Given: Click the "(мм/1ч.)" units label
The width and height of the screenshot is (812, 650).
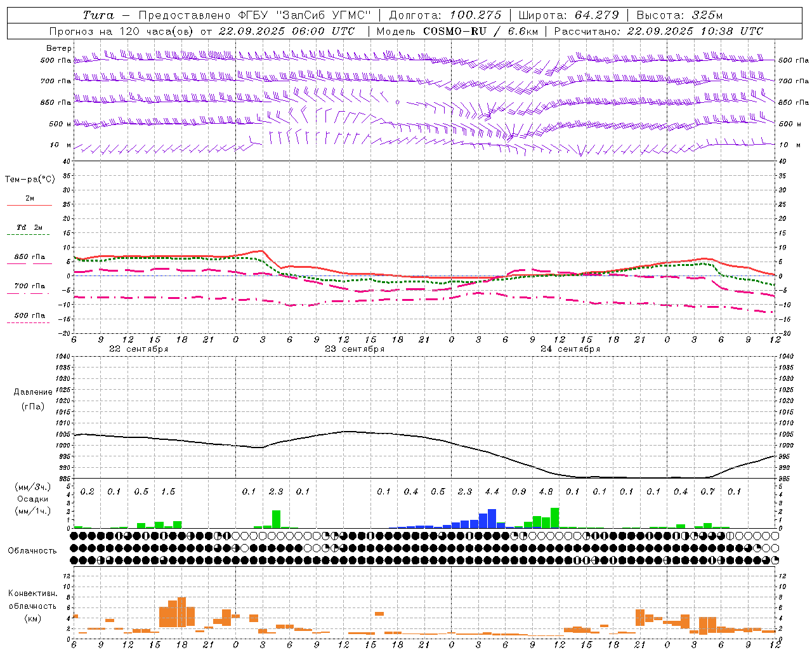Looking at the screenshot, I should [x=32, y=511].
